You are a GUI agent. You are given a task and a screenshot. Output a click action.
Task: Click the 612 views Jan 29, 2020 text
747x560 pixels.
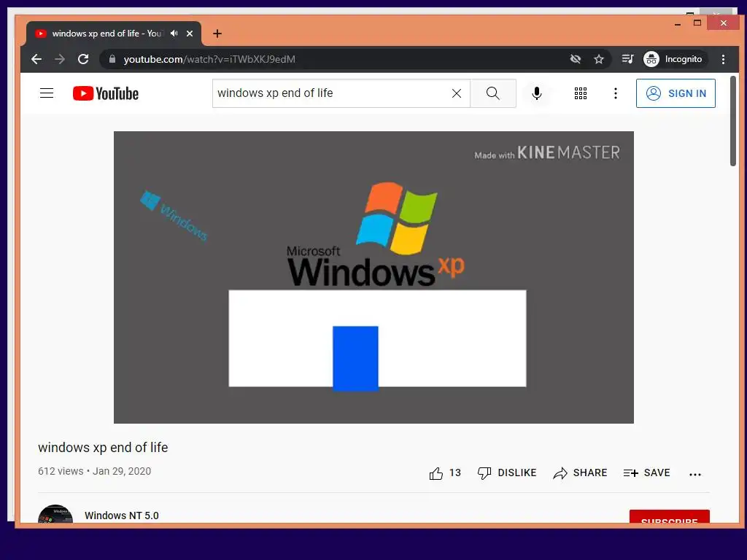pyautogui.click(x=94, y=471)
